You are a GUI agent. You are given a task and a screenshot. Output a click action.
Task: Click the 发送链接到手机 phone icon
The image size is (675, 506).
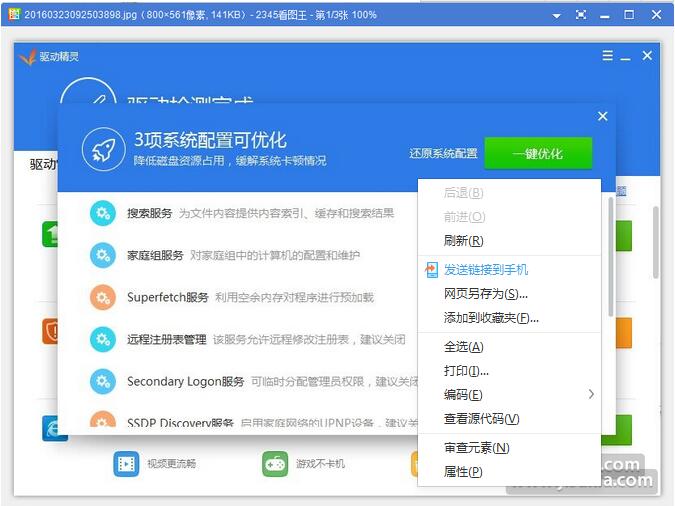[431, 270]
